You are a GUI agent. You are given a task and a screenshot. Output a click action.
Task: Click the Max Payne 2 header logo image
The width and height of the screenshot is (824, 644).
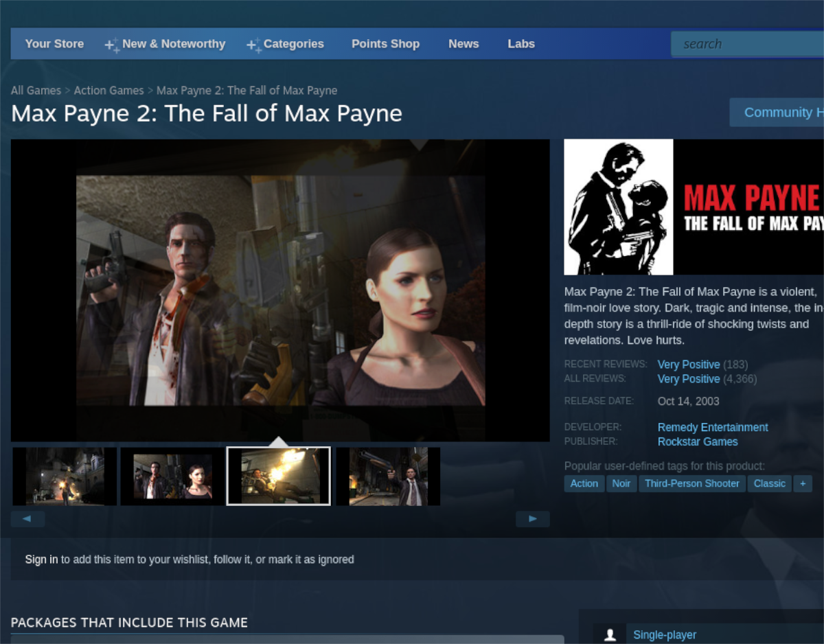(x=694, y=207)
